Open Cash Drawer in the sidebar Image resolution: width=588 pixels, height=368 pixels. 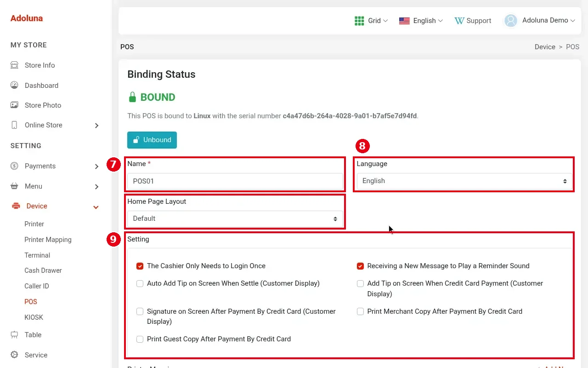click(43, 270)
